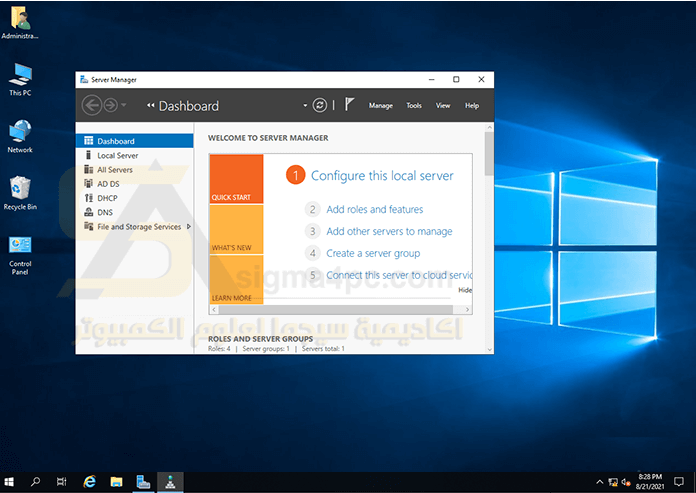Click the What's New tile
The image size is (696, 493).
pyautogui.click(x=236, y=229)
